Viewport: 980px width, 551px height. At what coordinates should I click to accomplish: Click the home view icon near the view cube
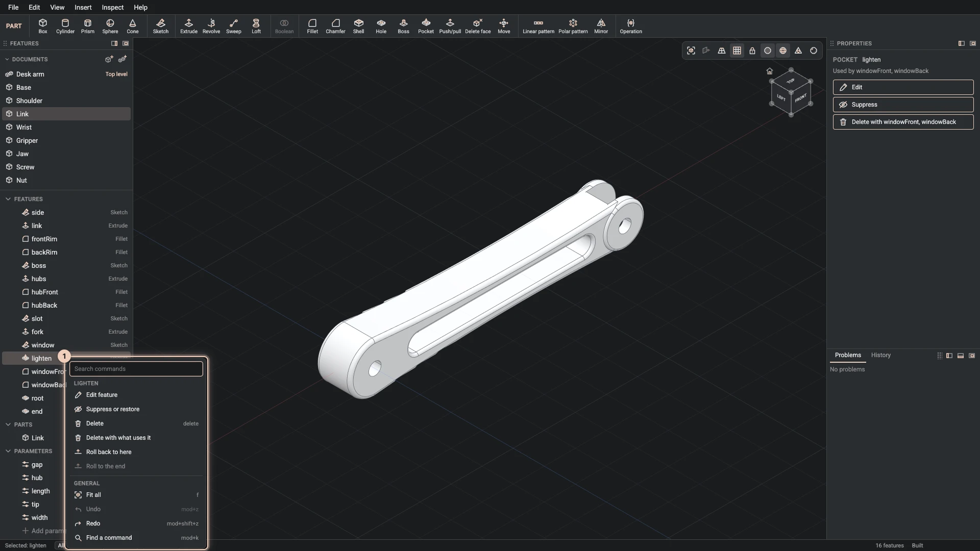tap(770, 71)
